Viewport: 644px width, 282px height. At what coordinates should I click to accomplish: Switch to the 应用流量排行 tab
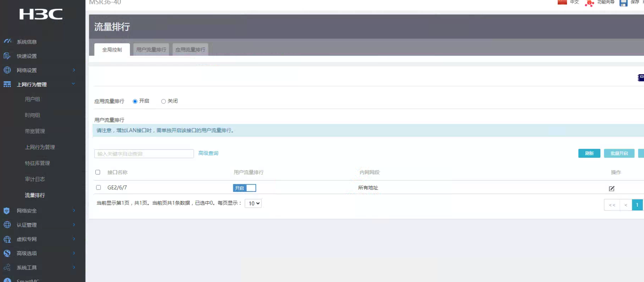click(x=190, y=49)
